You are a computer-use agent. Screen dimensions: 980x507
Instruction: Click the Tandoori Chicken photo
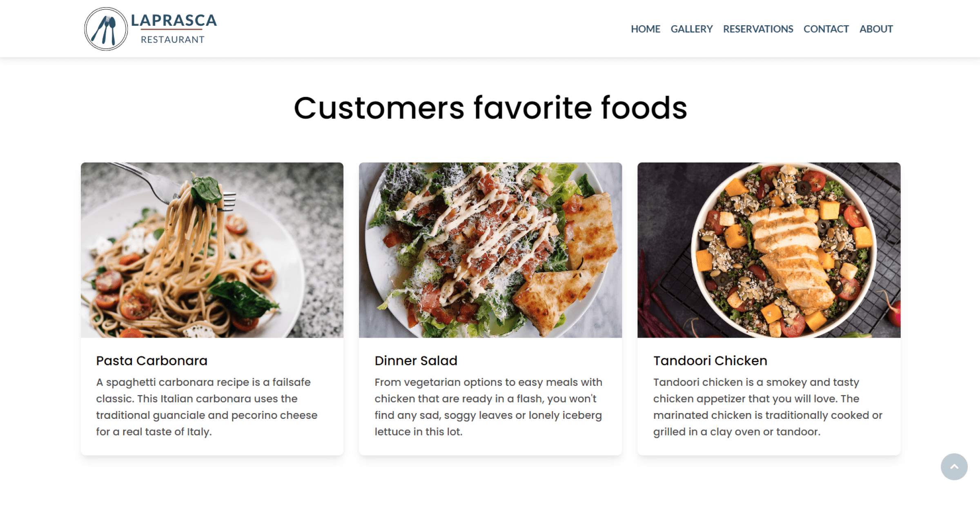point(768,250)
